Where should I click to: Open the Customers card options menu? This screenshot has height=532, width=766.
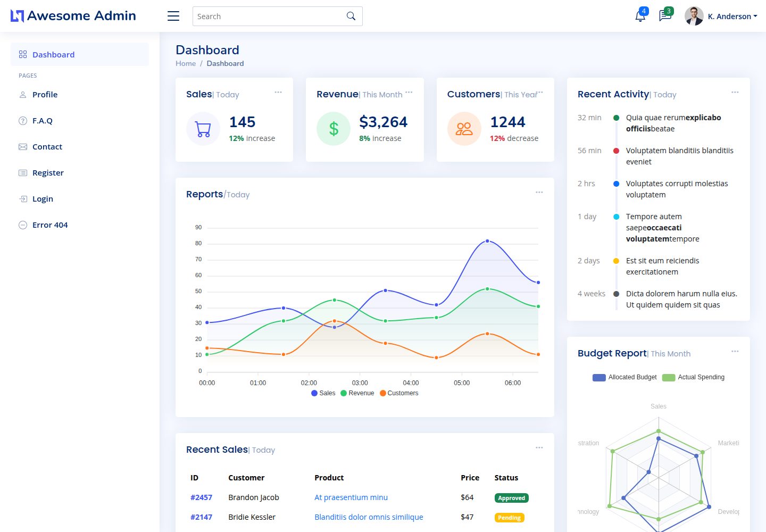point(539,93)
